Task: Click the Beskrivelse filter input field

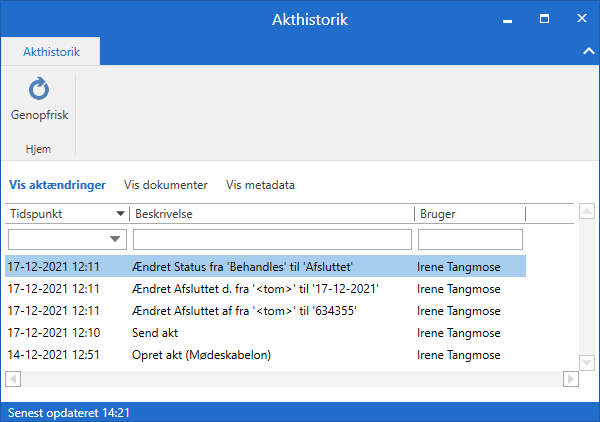Action: [272, 240]
